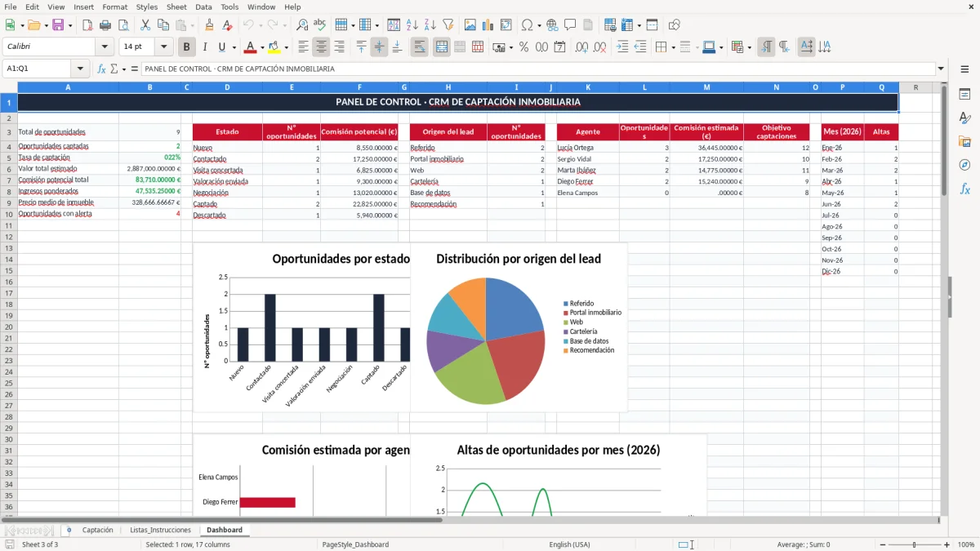Screen dimensions: 980x551
Task: Format as date icon
Action: (x=559, y=47)
